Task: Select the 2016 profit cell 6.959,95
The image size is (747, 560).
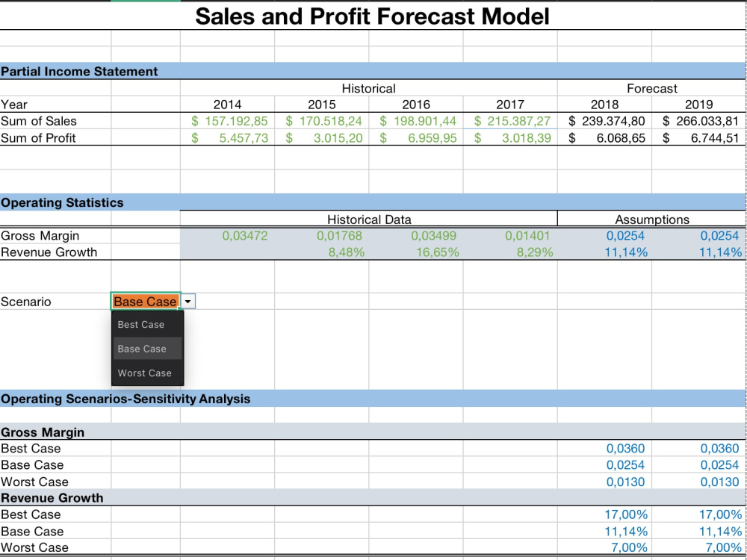Action: [416, 137]
